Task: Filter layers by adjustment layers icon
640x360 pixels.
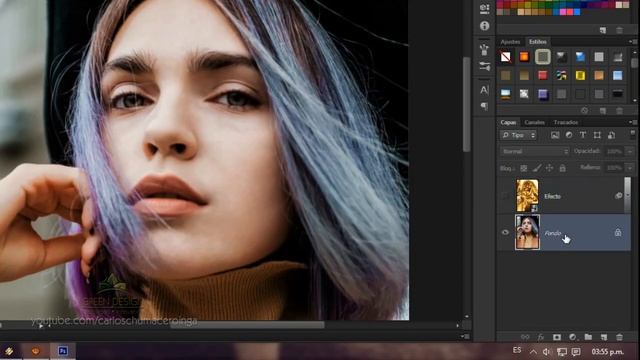Action: [x=569, y=135]
